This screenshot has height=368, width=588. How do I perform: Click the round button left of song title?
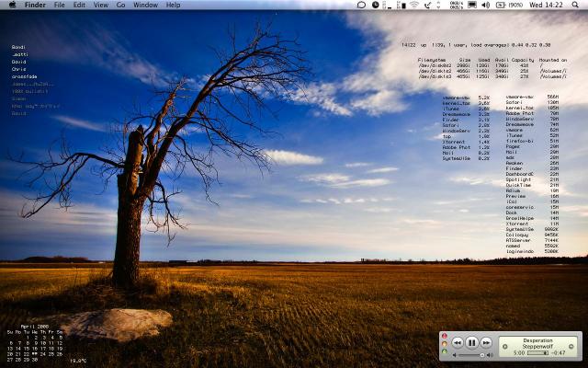[504, 347]
